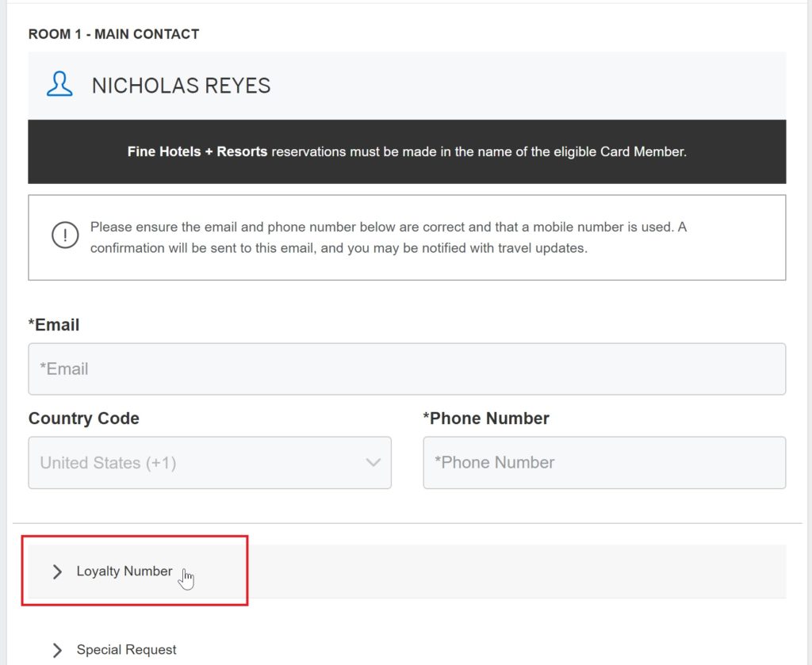Viewport: 812px width, 665px height.
Task: Click the dropdown arrow in Country Code field
Action: tap(373, 462)
